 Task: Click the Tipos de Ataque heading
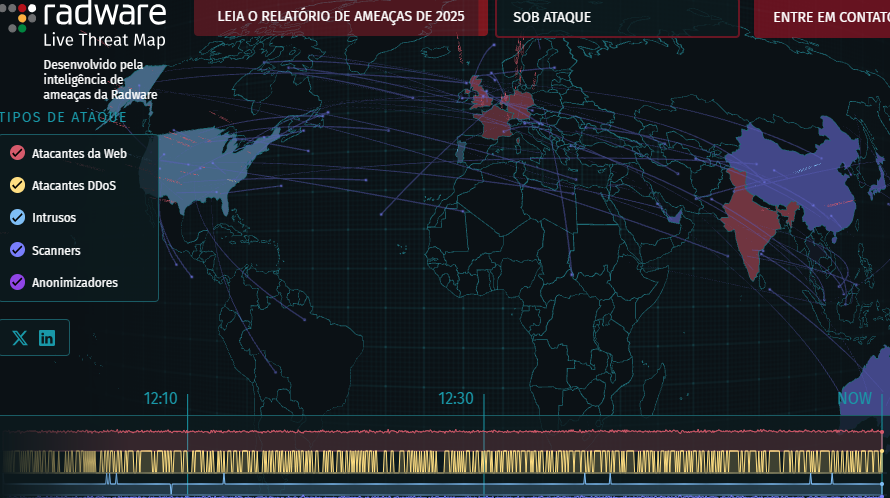[x=63, y=118]
